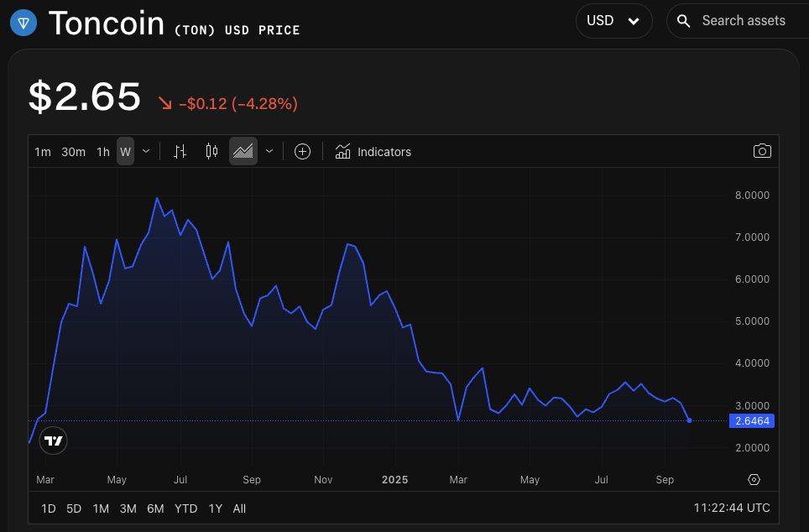
Task: Open the Indicators panel
Action: 373,152
